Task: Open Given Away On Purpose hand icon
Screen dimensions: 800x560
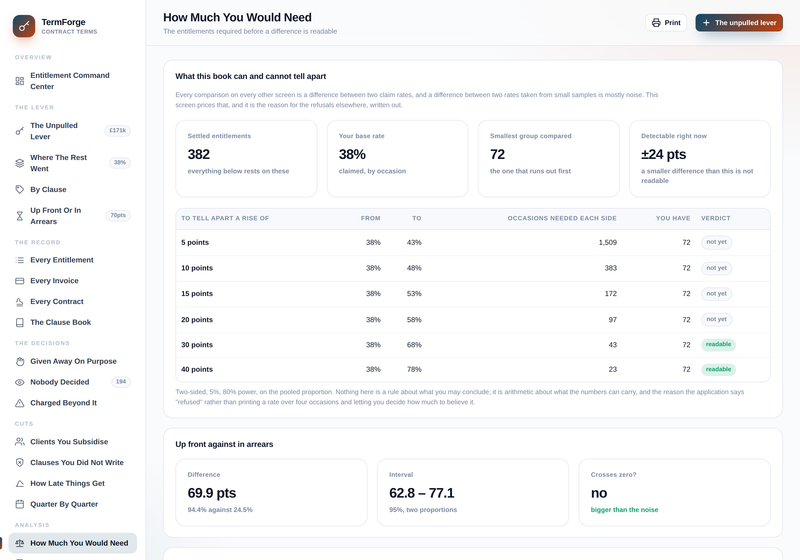Action: coord(19,362)
